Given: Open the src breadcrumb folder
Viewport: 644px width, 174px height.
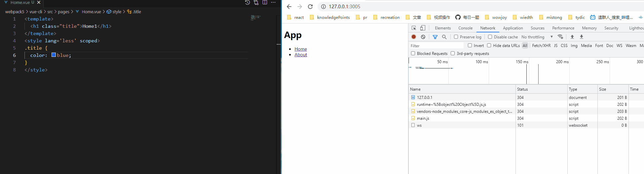Looking at the screenshot, I should point(50,12).
